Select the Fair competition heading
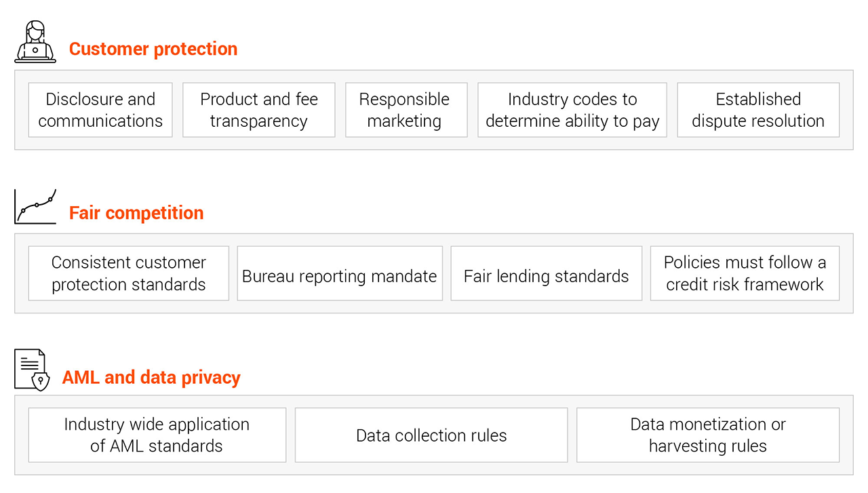Viewport: 868px width, 493px height. pyautogui.click(x=136, y=213)
